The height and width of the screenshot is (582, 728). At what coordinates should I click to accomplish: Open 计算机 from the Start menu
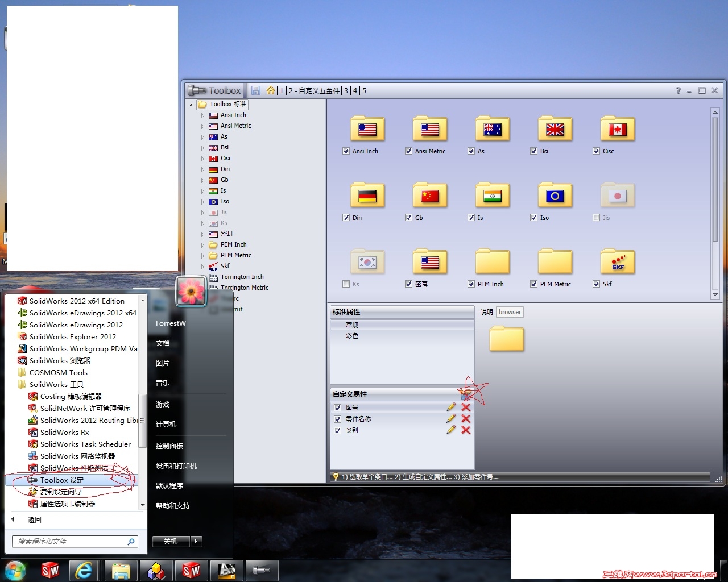tap(166, 425)
